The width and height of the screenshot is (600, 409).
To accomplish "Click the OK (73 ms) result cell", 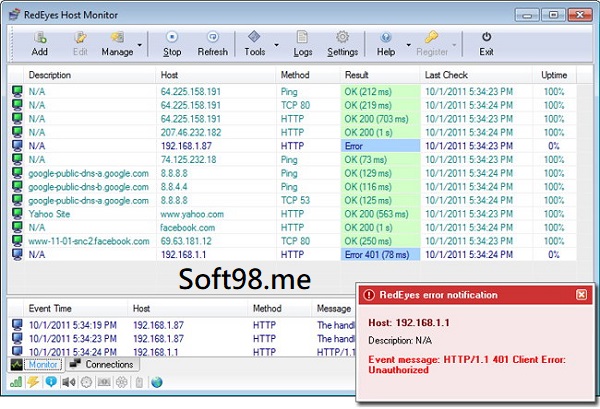I will pos(380,160).
